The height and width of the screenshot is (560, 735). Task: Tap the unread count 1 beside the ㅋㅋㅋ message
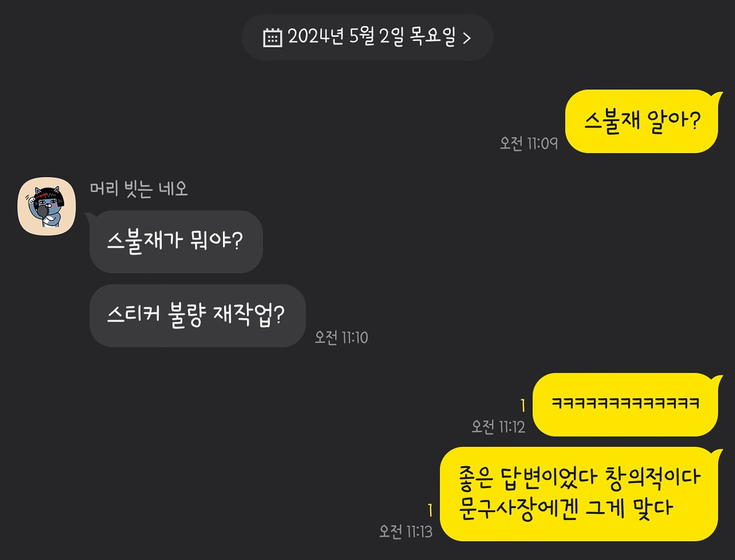coord(523,405)
